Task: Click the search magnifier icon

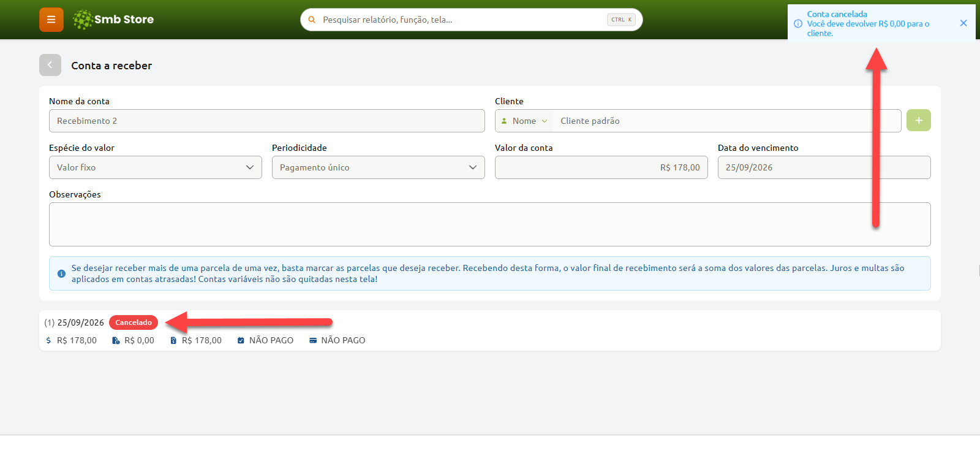Action: tap(312, 20)
